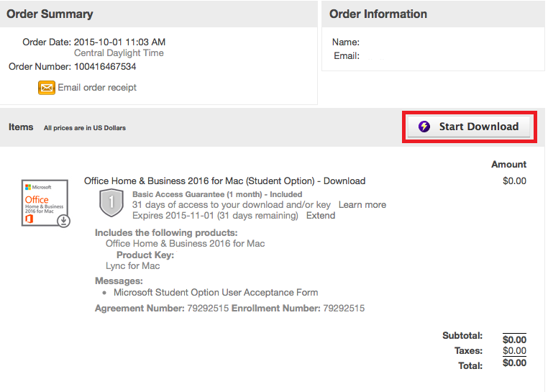
Task: Click the Extend link for access guarantee
Action: 321,215
